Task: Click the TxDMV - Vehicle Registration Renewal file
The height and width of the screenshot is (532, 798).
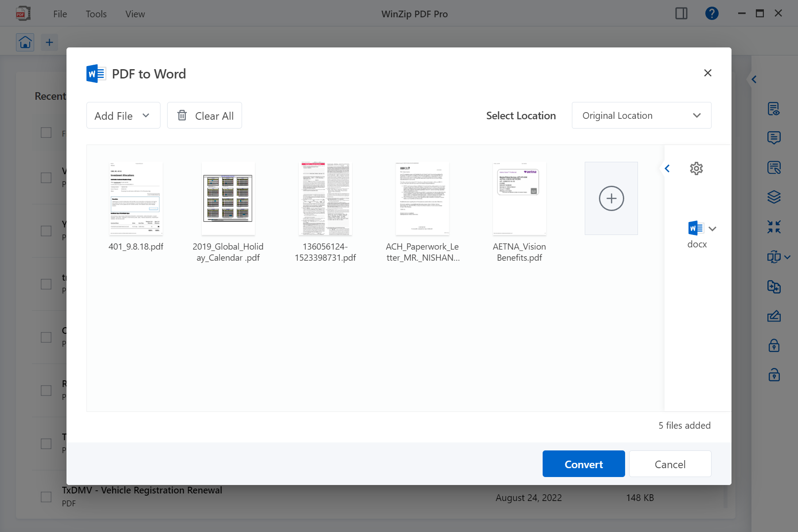Action: coord(142,490)
